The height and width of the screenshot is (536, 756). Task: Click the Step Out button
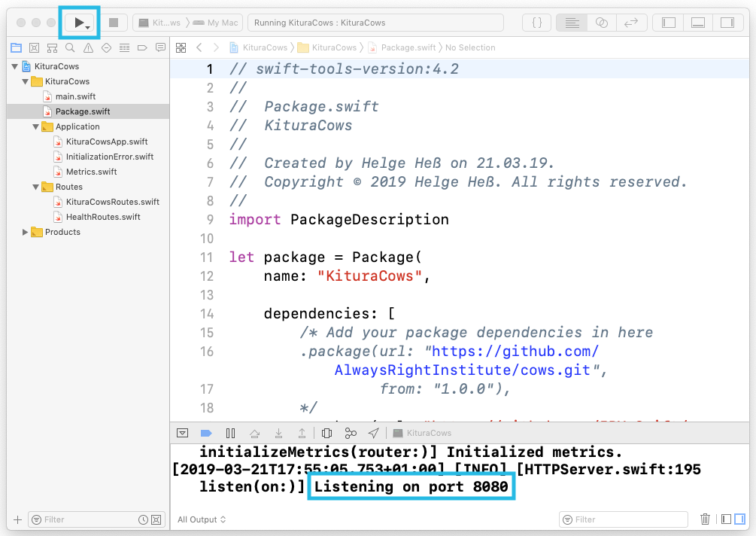click(302, 433)
